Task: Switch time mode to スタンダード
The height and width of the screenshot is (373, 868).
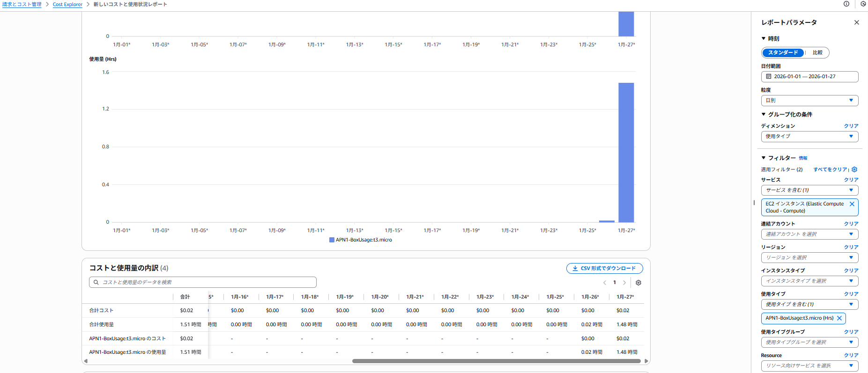Action: [783, 53]
